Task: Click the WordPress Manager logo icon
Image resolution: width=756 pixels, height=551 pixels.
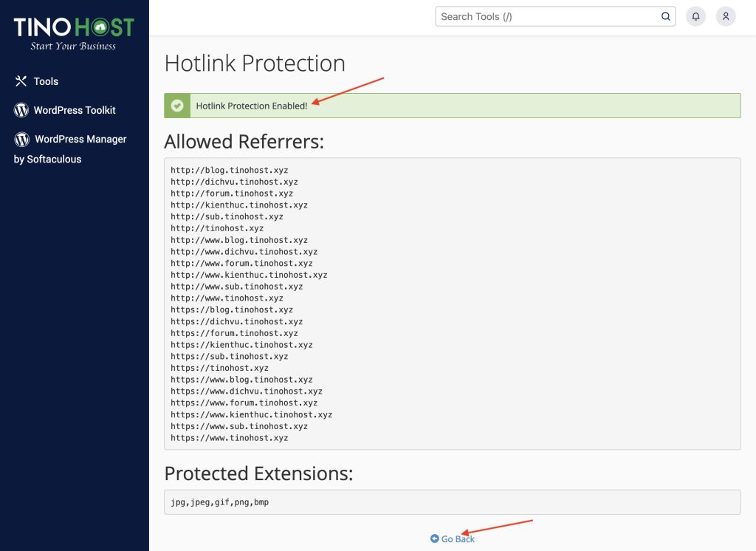Action: 21,140
